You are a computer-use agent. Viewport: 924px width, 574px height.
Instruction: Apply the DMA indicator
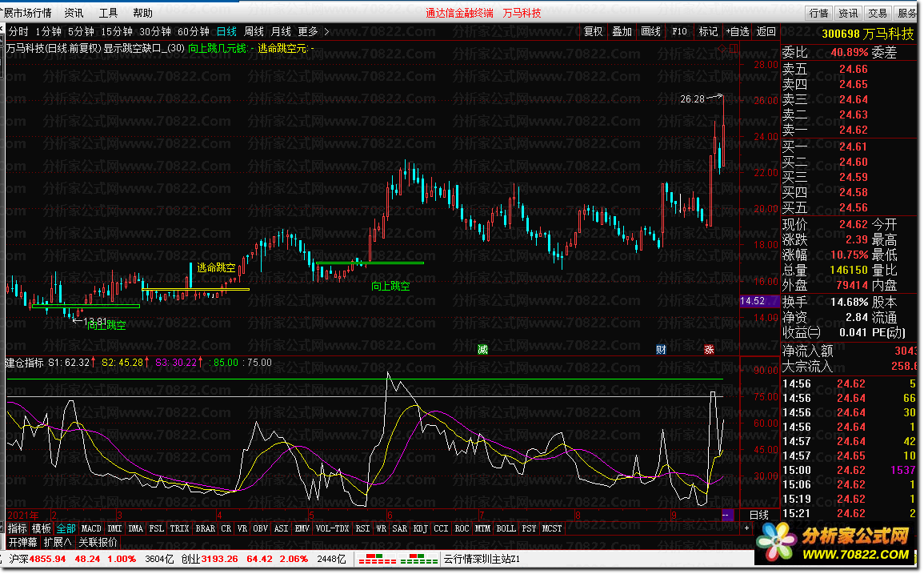tap(135, 528)
